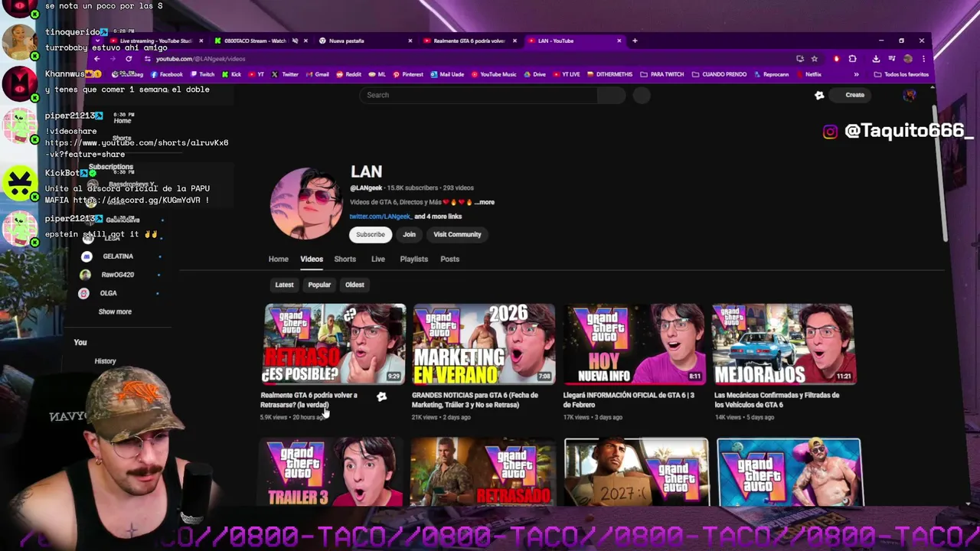Switch to 0800TACO Stream browser tab
980x551 pixels.
(x=260, y=41)
